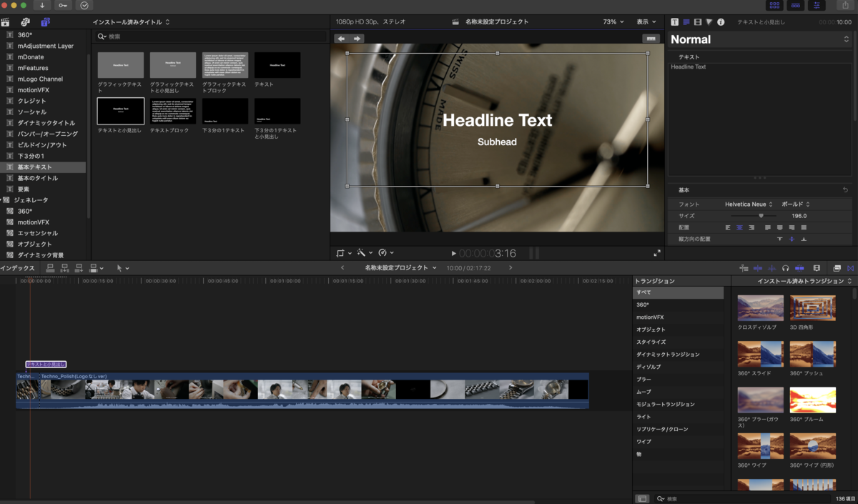858x504 pixels.
Task: Select the クロスディゾルブ transition thumbnail
Action: [x=761, y=308]
